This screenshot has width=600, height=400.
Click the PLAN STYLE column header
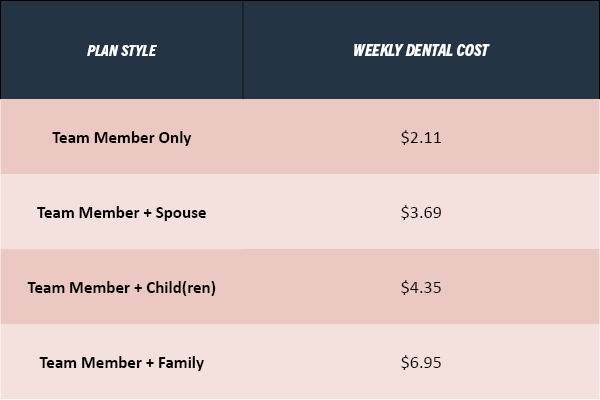click(122, 51)
